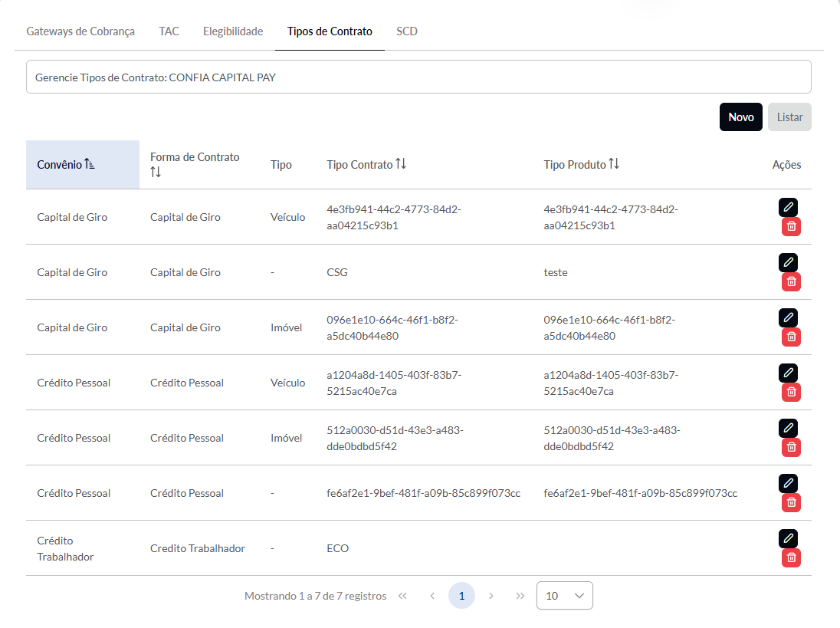The width and height of the screenshot is (840, 628).
Task: Click the 'Credito Trabalhador' forma de contrato cell
Action: (x=198, y=548)
